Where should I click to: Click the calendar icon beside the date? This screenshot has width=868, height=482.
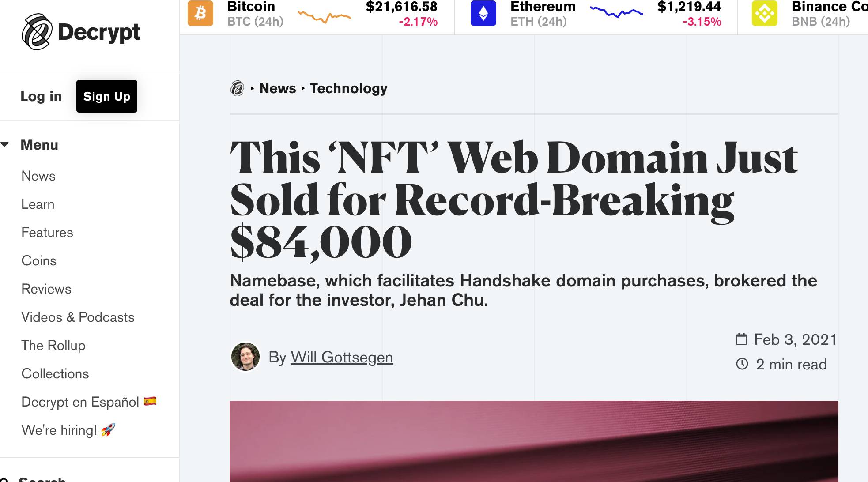click(x=742, y=339)
